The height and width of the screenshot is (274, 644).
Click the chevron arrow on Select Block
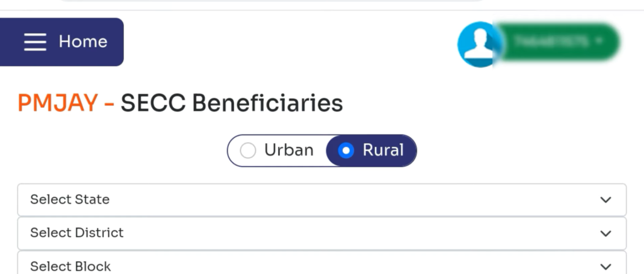[605, 266]
